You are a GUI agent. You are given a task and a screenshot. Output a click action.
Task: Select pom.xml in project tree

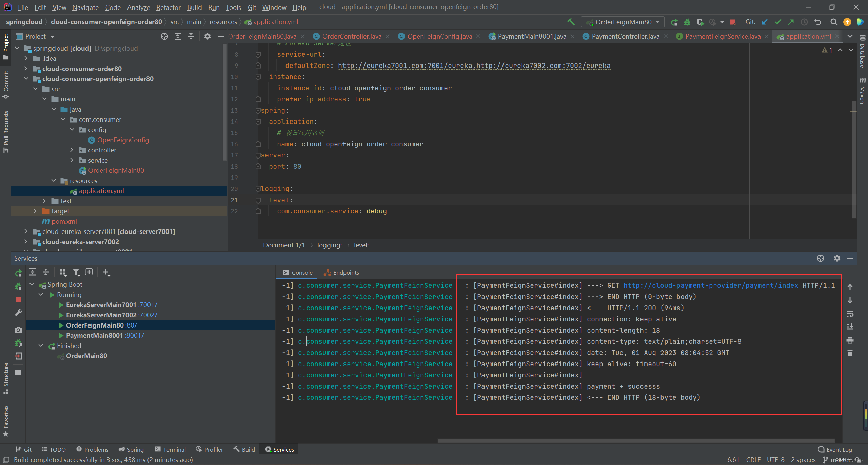[x=64, y=221]
